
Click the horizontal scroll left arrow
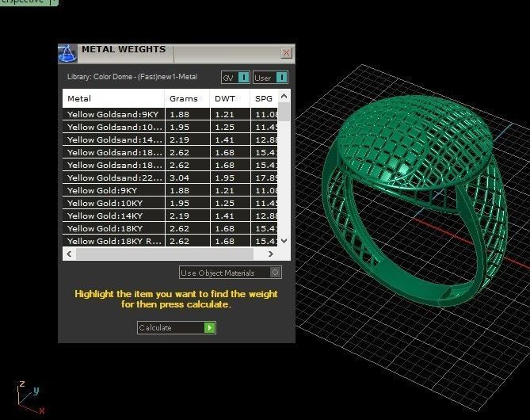[x=69, y=254]
